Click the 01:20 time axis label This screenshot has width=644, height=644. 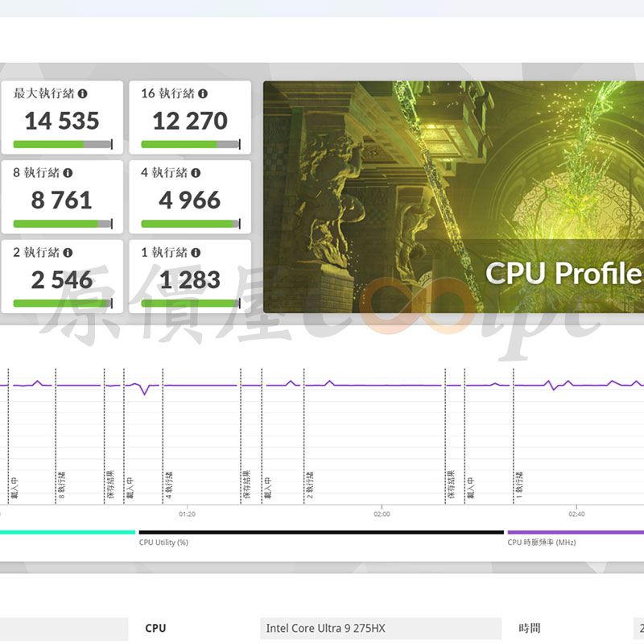pos(187,514)
